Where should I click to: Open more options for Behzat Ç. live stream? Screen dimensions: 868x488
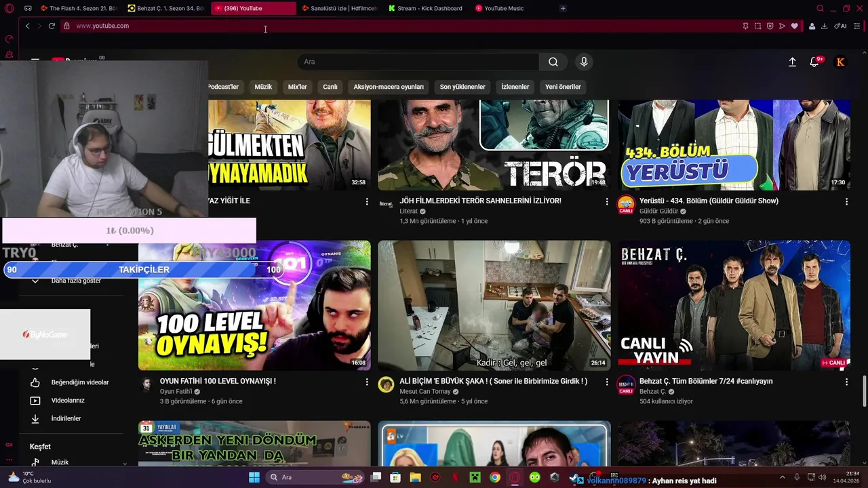(x=846, y=382)
